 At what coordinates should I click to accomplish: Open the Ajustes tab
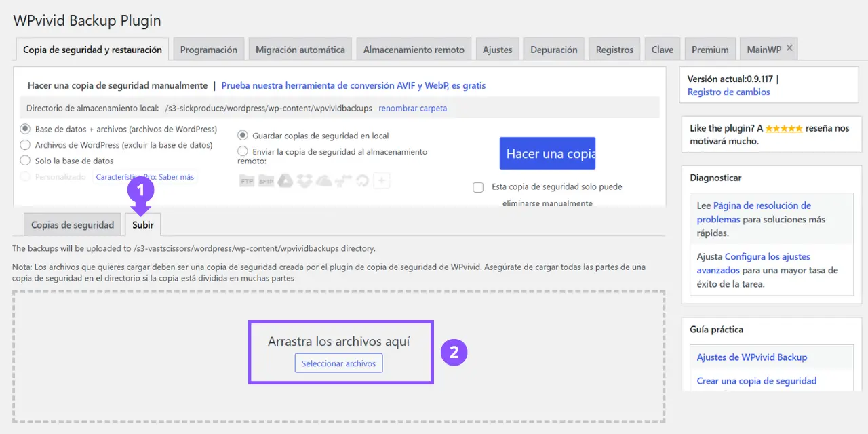[x=498, y=50]
